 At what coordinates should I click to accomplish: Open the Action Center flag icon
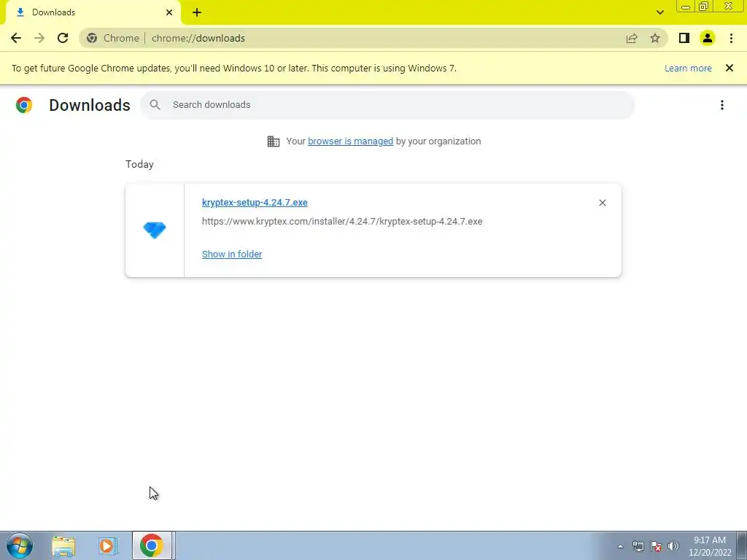point(656,546)
